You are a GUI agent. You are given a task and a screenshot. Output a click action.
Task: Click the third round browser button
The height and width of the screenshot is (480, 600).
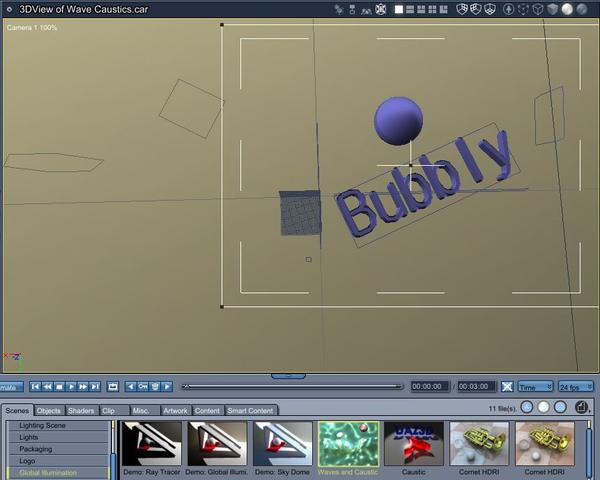tap(560, 407)
